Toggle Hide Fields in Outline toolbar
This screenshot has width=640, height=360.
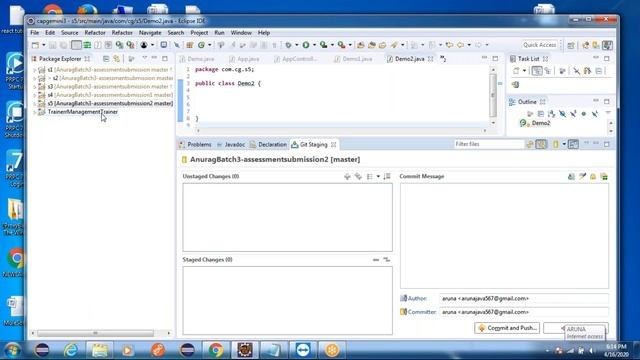tap(562, 113)
